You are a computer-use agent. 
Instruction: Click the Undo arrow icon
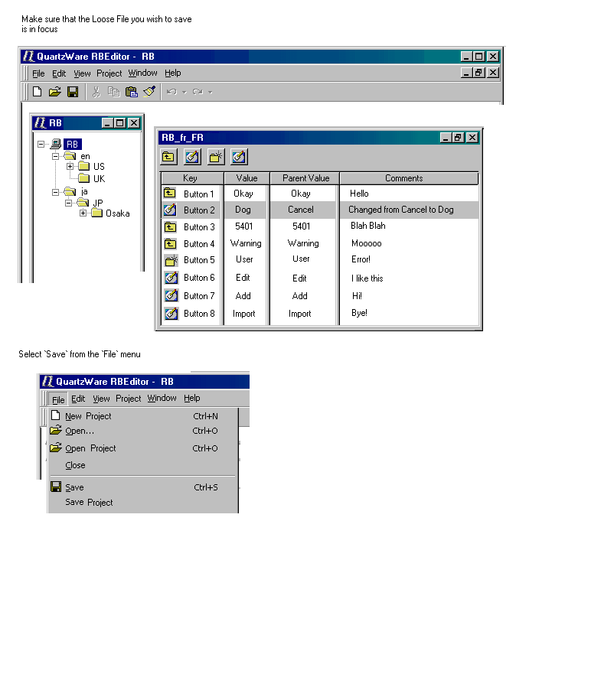click(171, 92)
